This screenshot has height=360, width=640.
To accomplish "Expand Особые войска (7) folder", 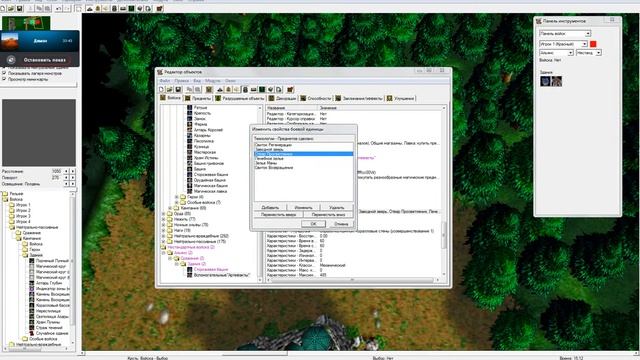I will point(177,202).
